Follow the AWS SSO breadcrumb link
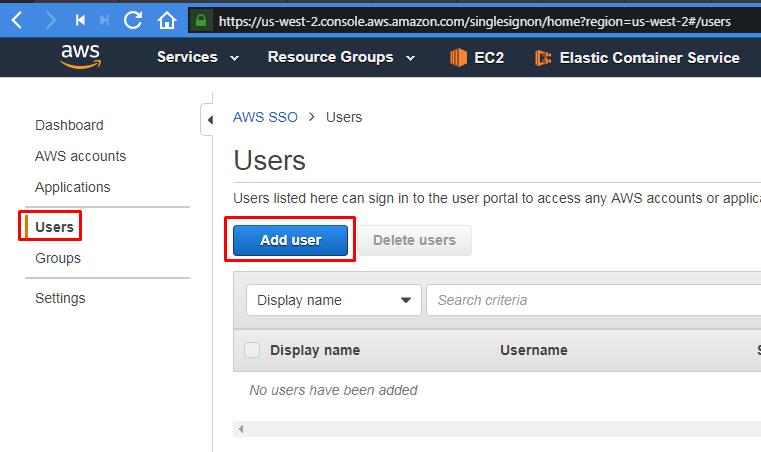Viewport: 761px width, 452px height. click(265, 117)
